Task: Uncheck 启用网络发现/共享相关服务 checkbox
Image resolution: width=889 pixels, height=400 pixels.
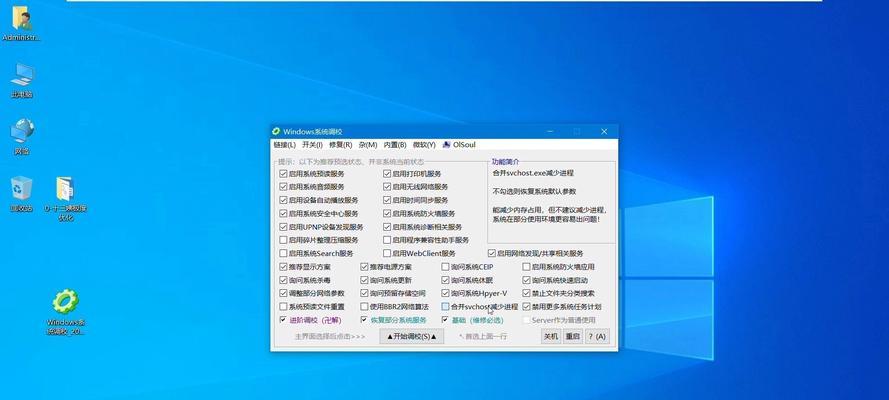Action: (x=492, y=253)
